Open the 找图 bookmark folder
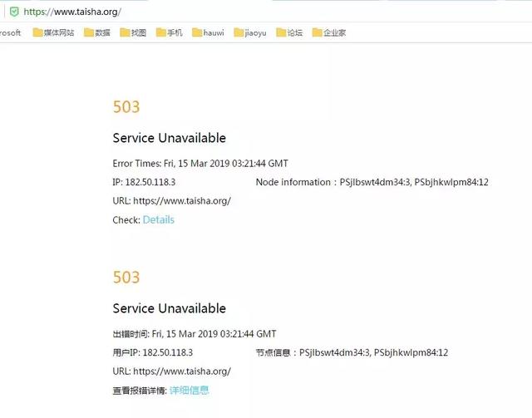 [x=133, y=32]
